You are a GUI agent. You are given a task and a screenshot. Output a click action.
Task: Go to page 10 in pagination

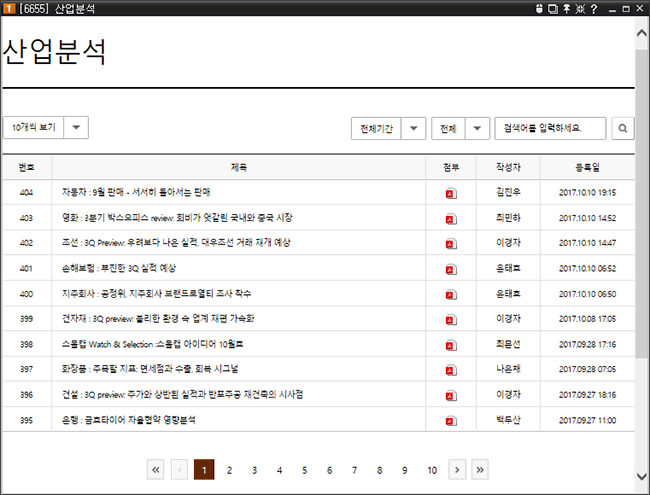coord(431,469)
